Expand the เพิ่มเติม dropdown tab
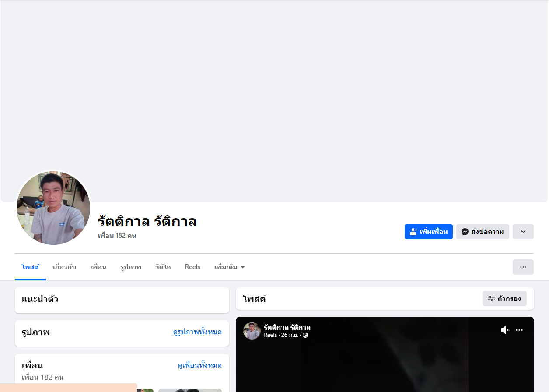The height and width of the screenshot is (392, 549). point(230,267)
